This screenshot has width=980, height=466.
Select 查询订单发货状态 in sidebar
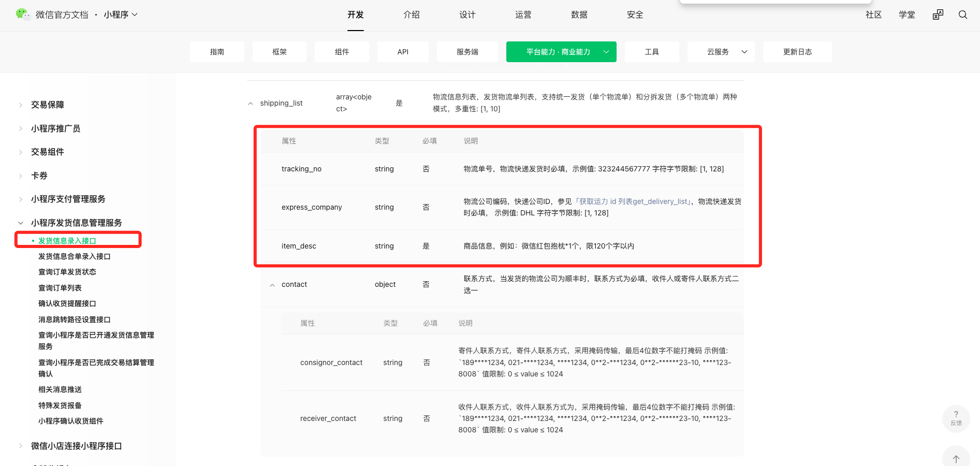[67, 272]
